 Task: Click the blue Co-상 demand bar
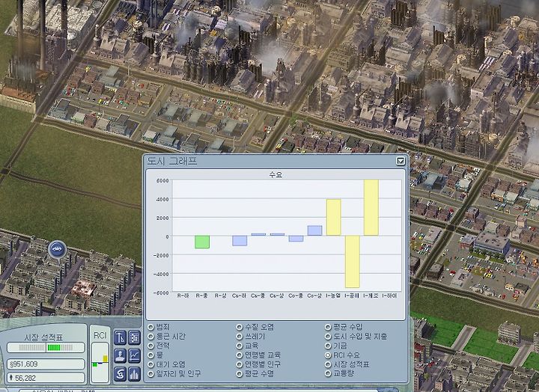click(x=315, y=230)
